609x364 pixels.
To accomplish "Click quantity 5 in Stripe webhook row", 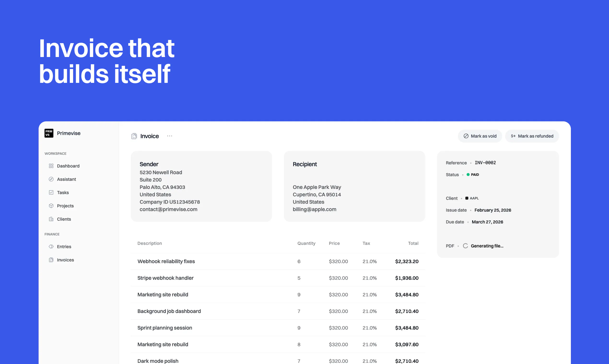I will tap(299, 278).
